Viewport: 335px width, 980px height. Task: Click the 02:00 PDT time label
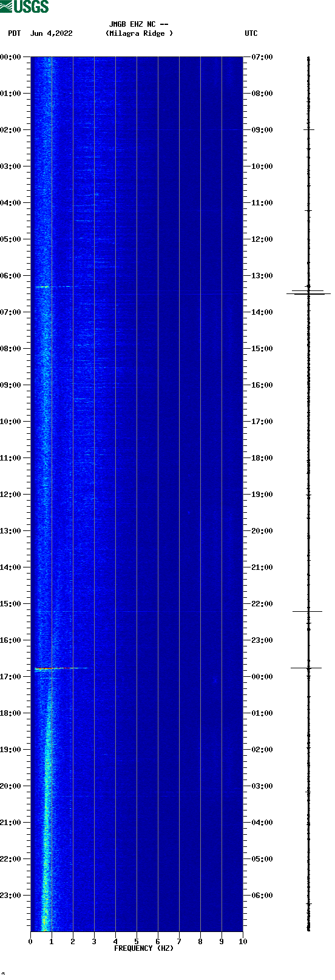[x=11, y=130]
